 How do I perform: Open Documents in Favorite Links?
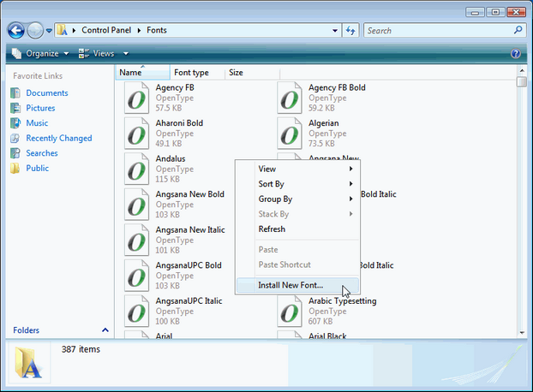(x=47, y=93)
